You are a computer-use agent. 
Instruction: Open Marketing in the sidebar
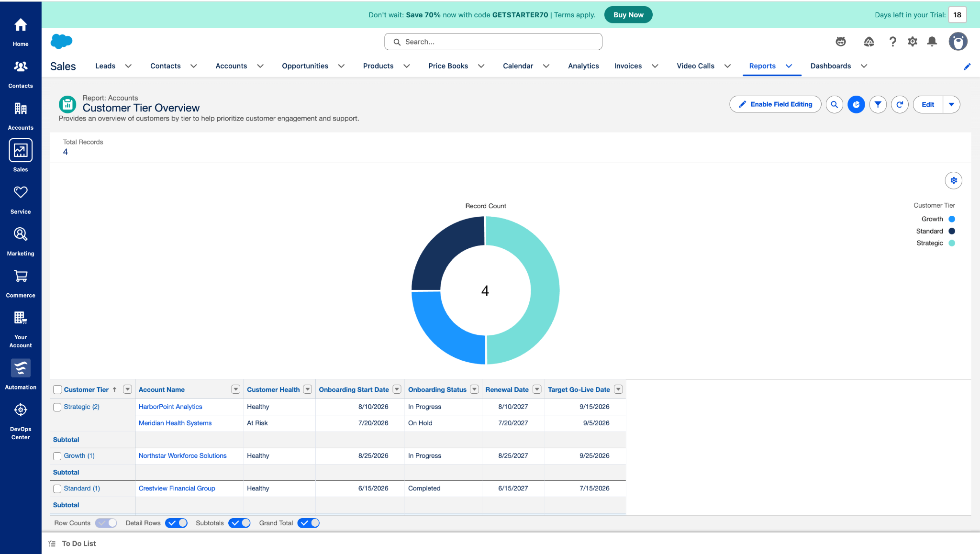[x=21, y=242]
